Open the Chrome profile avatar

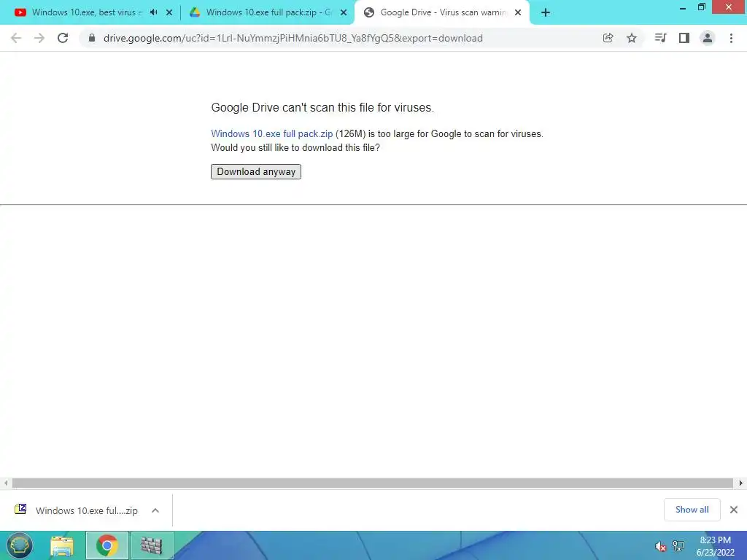pos(708,38)
